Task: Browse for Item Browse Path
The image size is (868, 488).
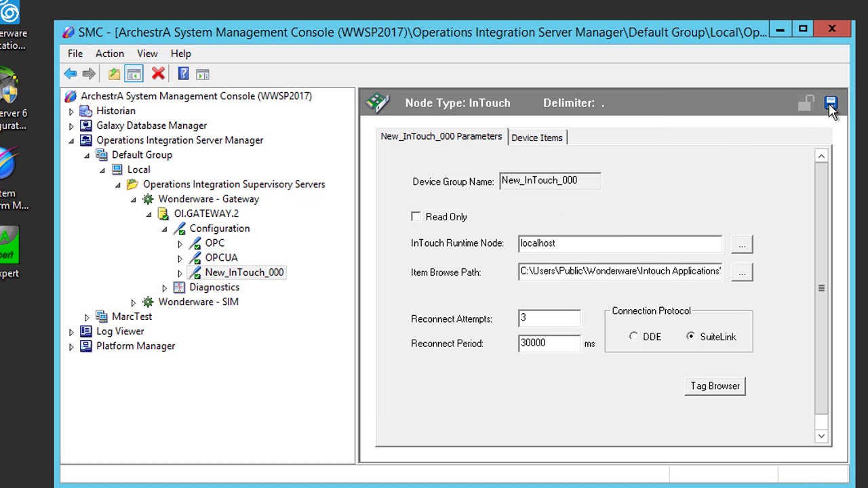Action: click(742, 272)
